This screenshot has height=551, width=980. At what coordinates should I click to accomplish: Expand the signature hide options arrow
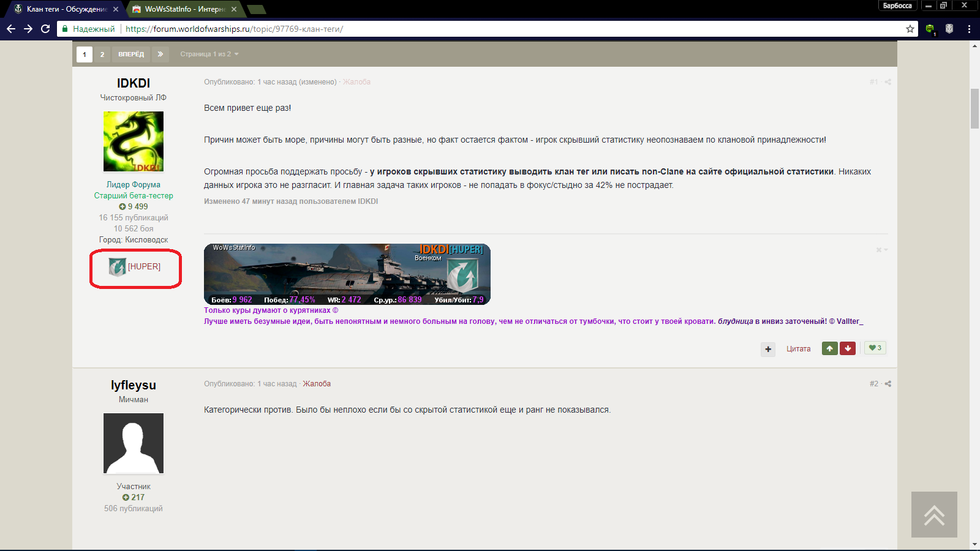[882, 250]
